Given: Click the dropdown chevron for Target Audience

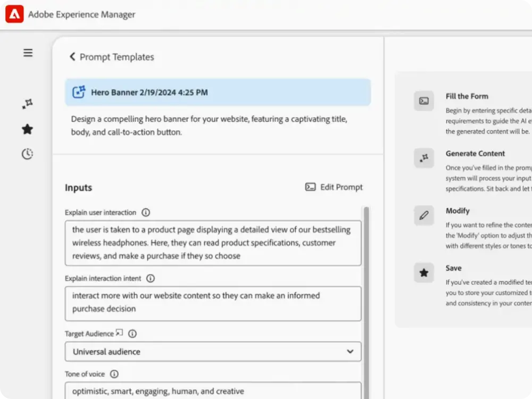Looking at the screenshot, I should (350, 352).
